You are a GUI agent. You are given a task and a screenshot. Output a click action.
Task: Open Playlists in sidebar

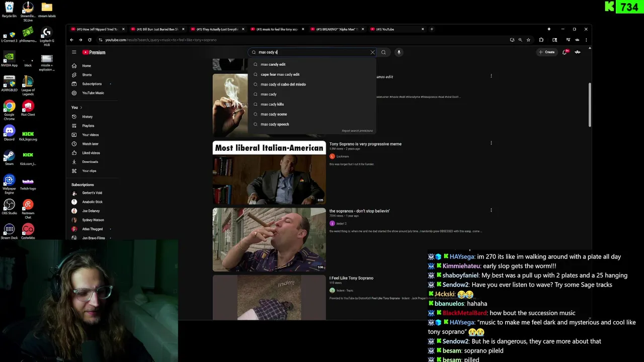pos(88,126)
